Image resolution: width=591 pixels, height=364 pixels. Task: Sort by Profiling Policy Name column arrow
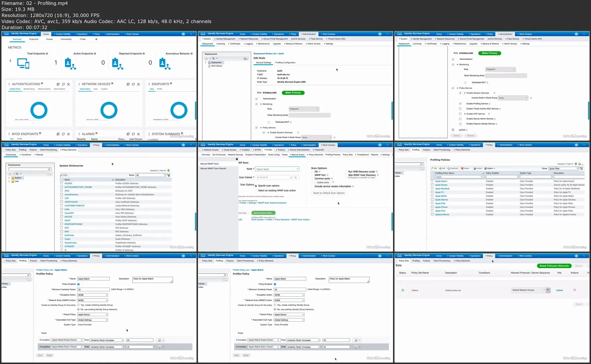click(483, 173)
